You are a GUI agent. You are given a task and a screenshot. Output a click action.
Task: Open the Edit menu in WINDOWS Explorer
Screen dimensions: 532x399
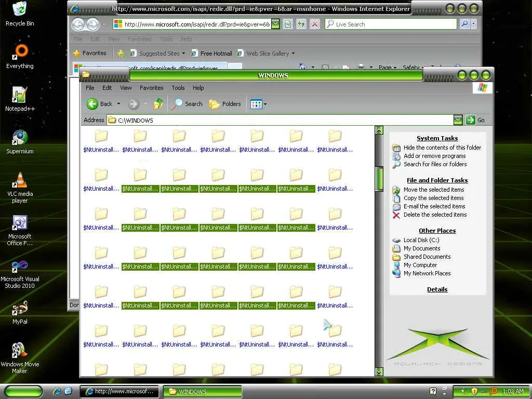coord(107,88)
